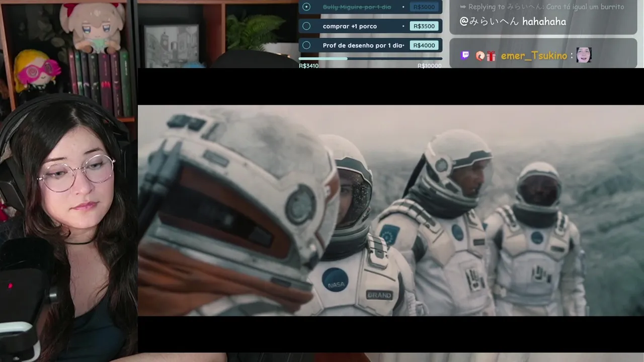
Task: Click the movie video with astronauts
Action: [x=391, y=210]
